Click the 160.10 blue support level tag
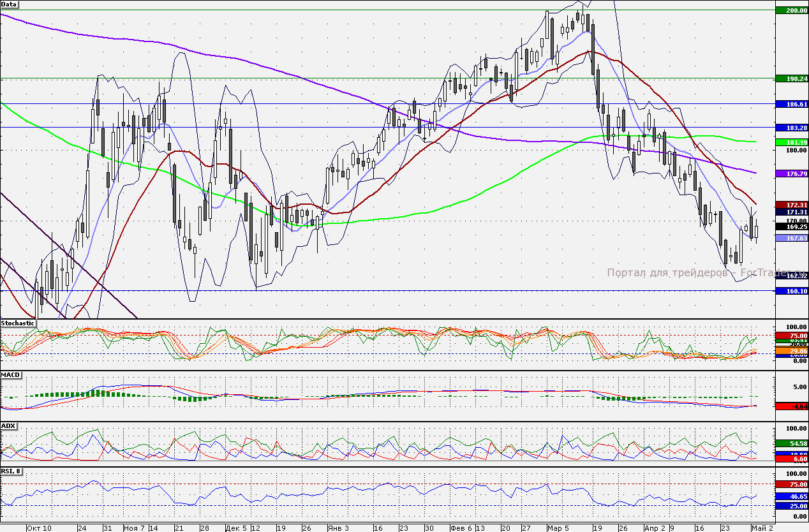The width and height of the screenshot is (809, 532). point(791,291)
